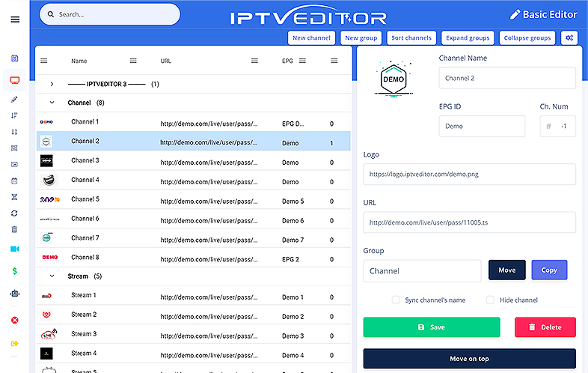The width and height of the screenshot is (588, 373).
Task: Toggle Hide channel checkbox
Action: point(490,300)
